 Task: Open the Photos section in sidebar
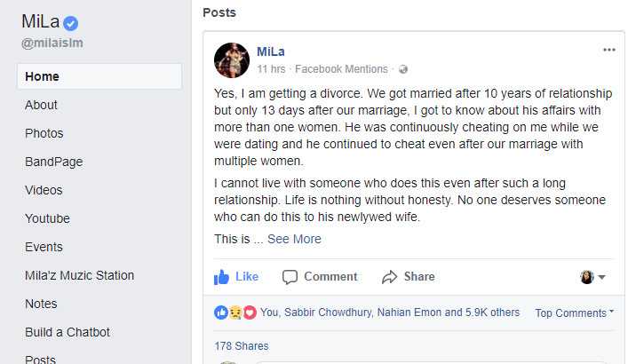(x=44, y=133)
